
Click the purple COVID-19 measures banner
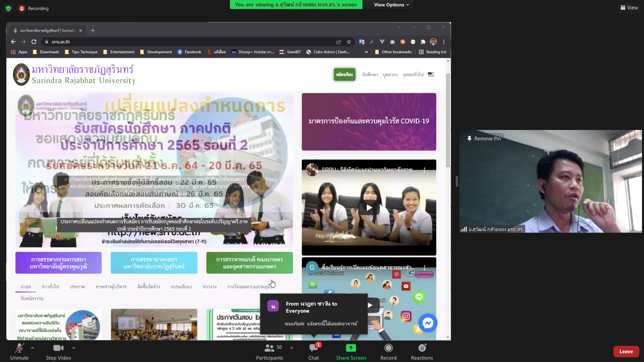point(368,122)
